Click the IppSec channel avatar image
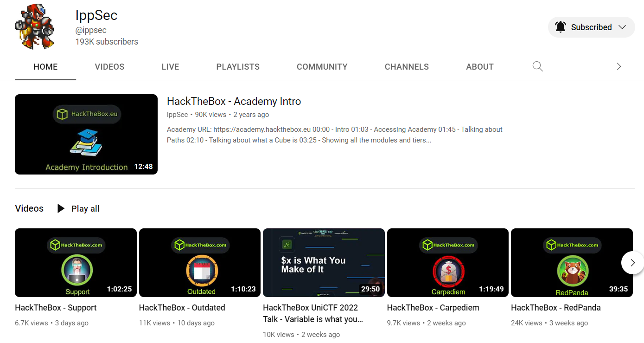Viewport: 644px width, 343px height. pos(35,27)
